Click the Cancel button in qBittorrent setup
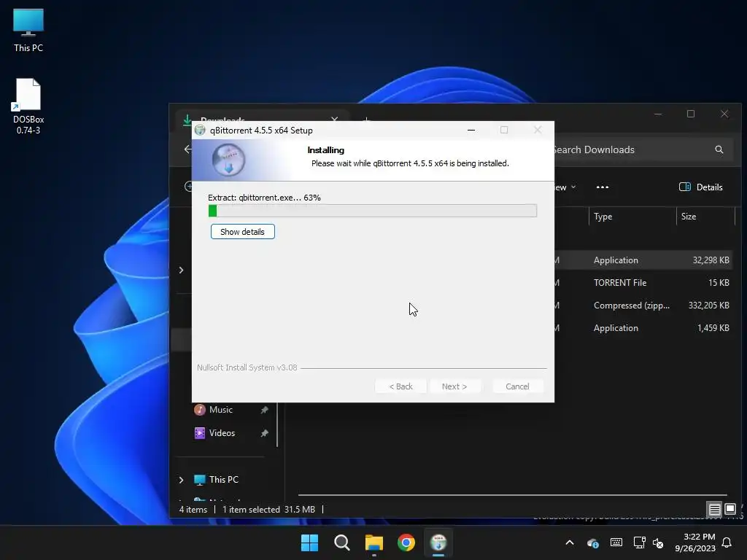Viewport: 747px width, 560px height. 517,386
